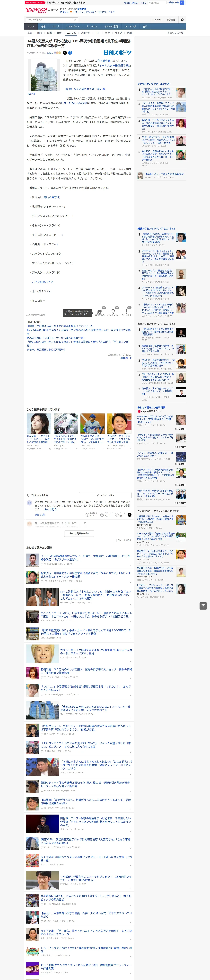Open 科学 category
The height and width of the screenshot is (980, 210).
pyautogui.click(x=107, y=33)
